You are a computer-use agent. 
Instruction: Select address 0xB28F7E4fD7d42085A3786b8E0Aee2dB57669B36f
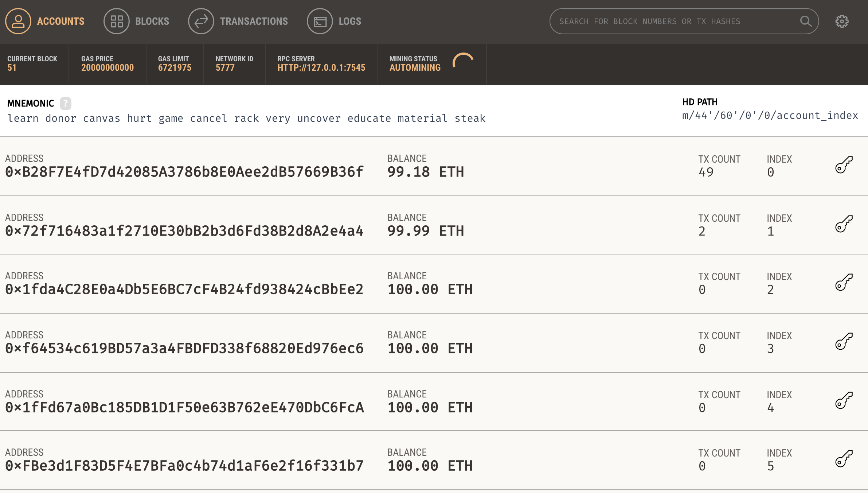[x=184, y=172]
